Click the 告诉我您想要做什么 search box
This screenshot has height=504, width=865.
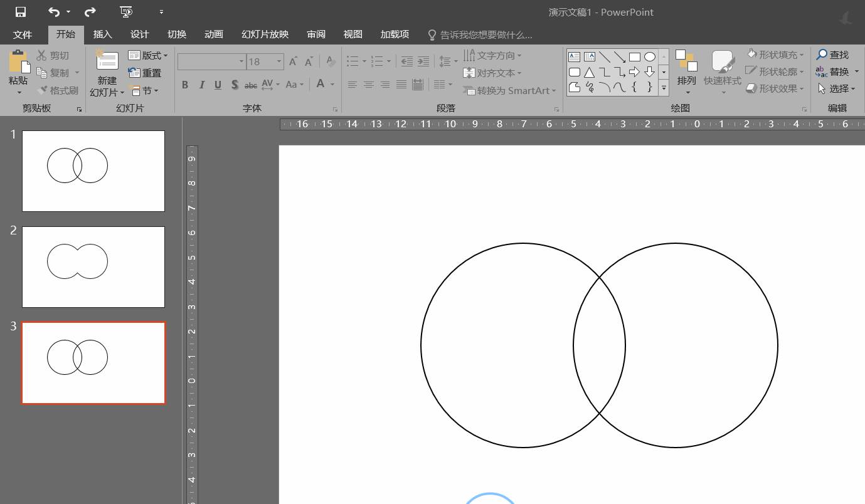[480, 34]
